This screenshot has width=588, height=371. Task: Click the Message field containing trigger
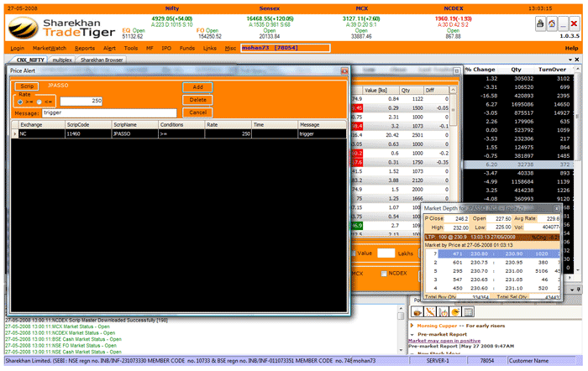coord(109,112)
